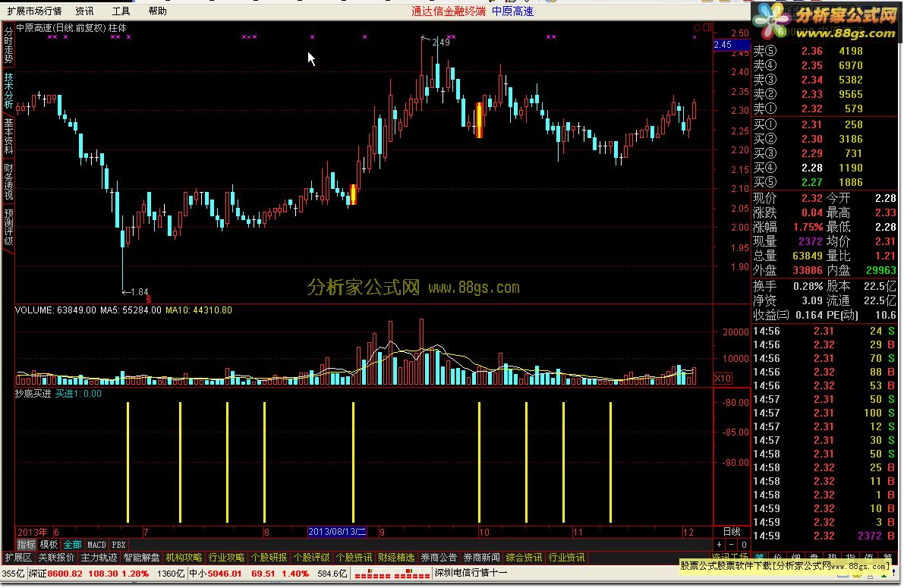Click the blue 2.45 price axis marker
This screenshot has width=904, height=588.
click(730, 45)
